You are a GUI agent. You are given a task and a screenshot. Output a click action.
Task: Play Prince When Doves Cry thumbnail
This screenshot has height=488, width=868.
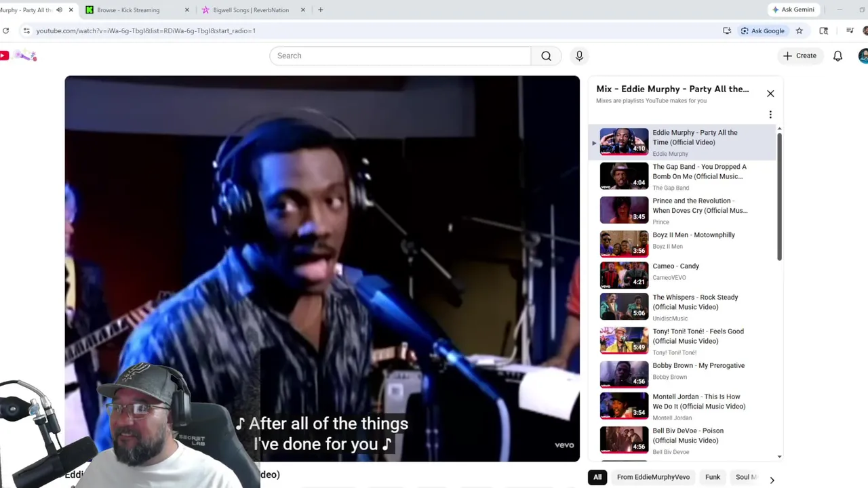[x=624, y=209]
